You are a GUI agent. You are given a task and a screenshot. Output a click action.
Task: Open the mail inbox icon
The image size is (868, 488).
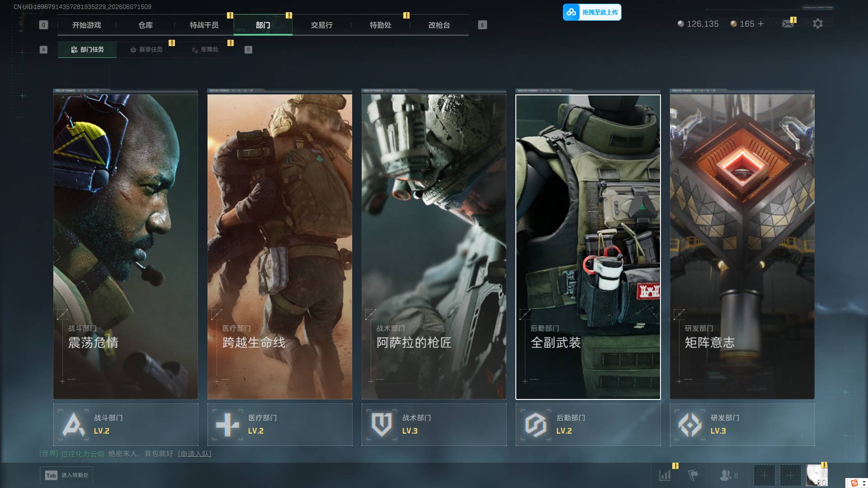point(788,23)
